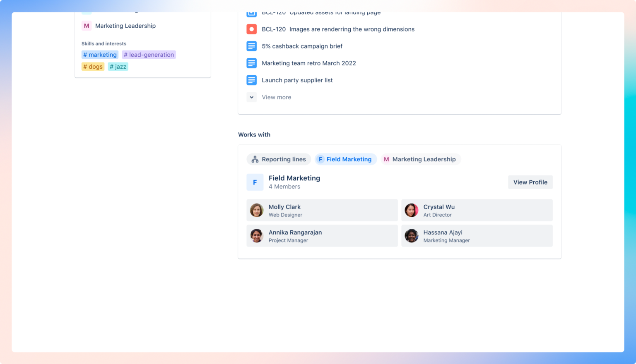
Task: Expand the View more section
Action: click(x=269, y=97)
